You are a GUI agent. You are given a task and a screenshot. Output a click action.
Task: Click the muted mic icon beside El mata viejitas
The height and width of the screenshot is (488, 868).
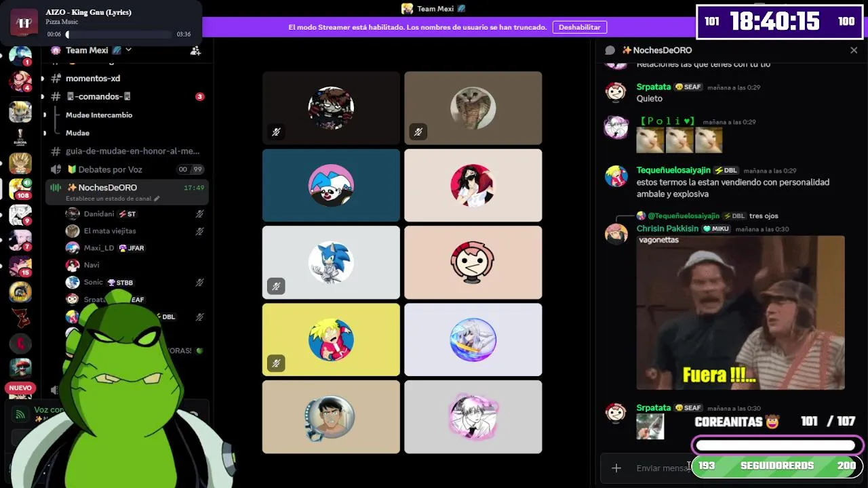tap(199, 231)
